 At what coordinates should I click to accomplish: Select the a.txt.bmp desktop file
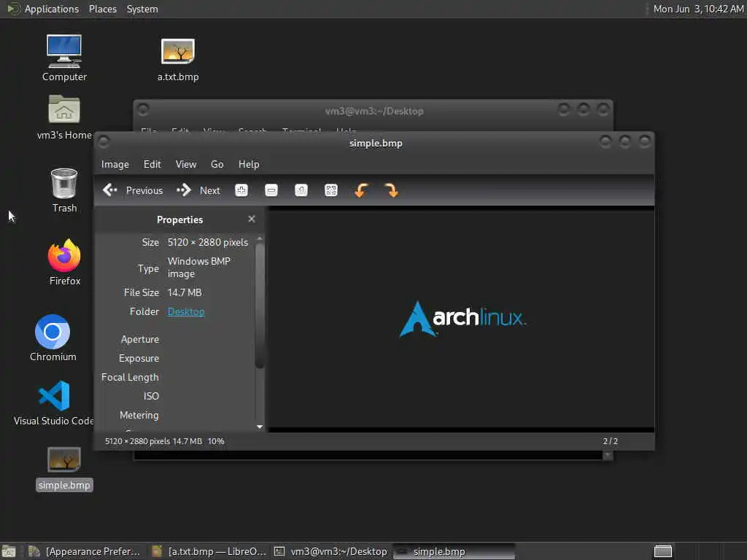point(178,60)
